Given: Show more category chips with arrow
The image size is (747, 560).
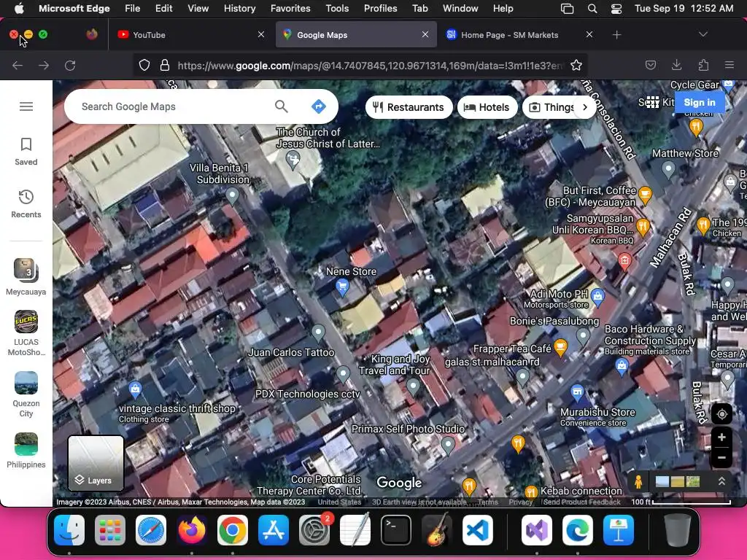Looking at the screenshot, I should point(585,107).
